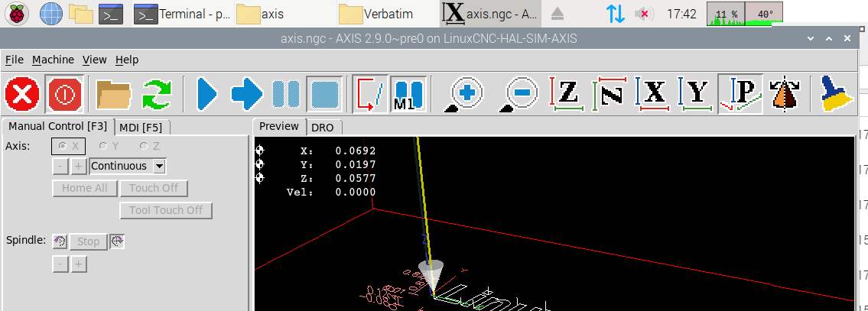Viewport: 868px width, 311px height.
Task: Run the program with play icon
Action: pyautogui.click(x=207, y=93)
